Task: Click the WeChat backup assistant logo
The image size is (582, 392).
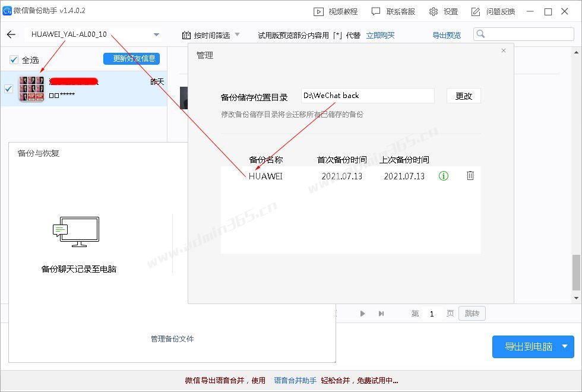Action: pos(7,11)
